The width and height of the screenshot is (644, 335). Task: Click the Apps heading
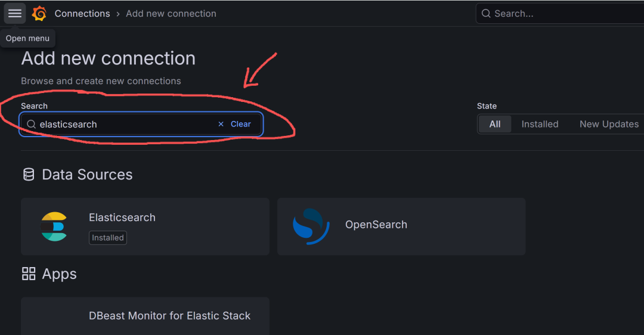(59, 274)
